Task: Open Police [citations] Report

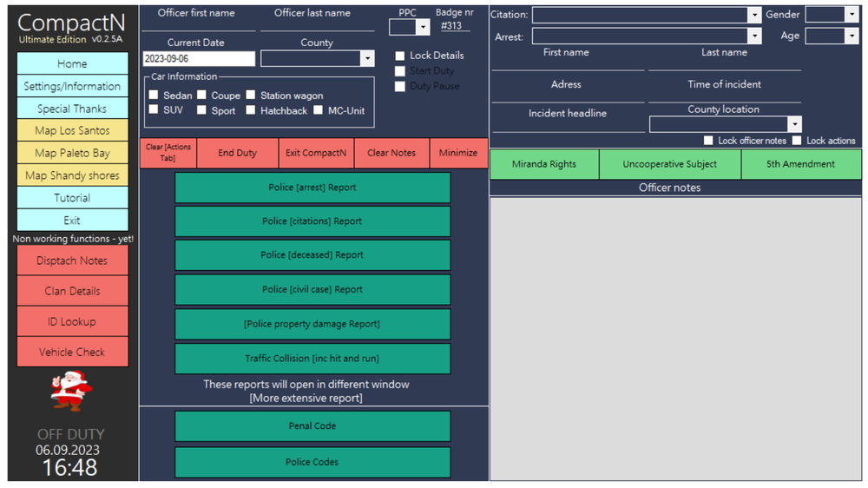Action: pos(312,221)
